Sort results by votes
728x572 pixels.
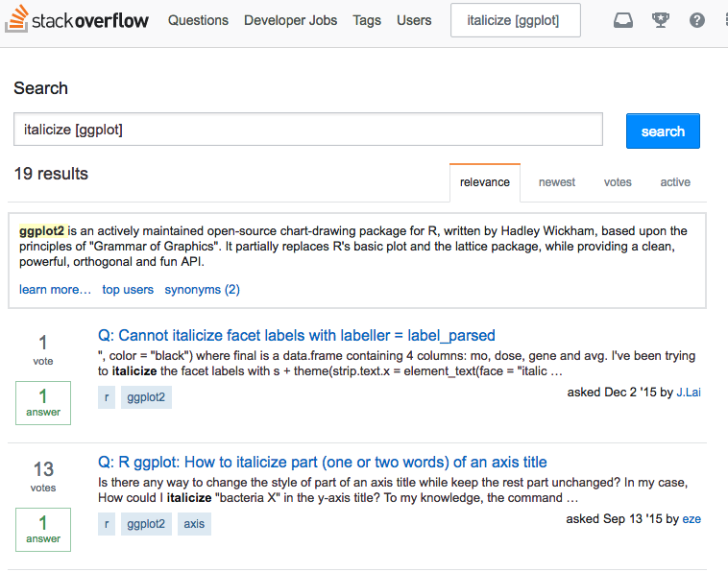[x=618, y=182]
